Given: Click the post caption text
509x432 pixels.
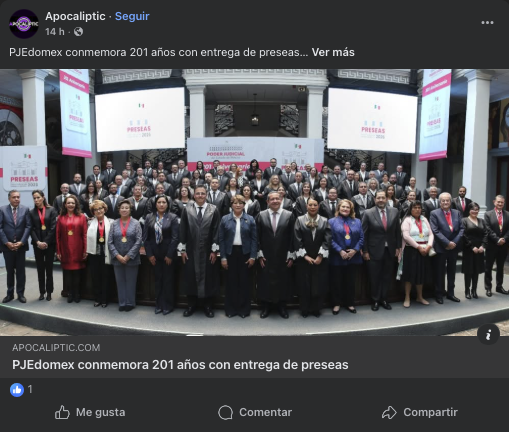Looking at the screenshot, I should tap(158, 52).
